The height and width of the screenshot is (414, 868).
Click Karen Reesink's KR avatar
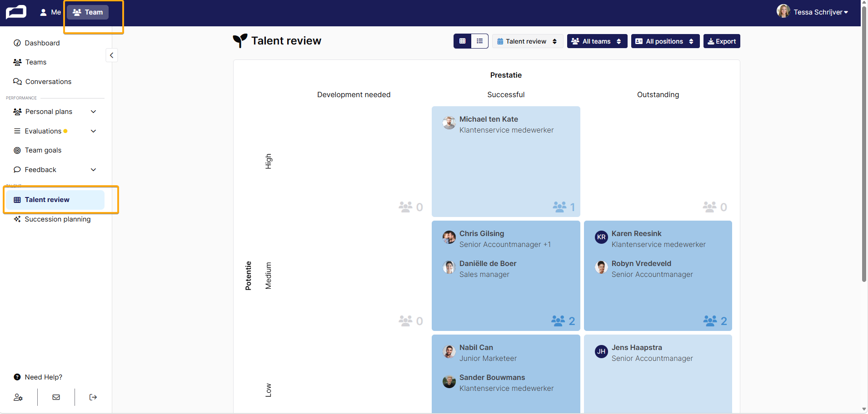pos(601,237)
